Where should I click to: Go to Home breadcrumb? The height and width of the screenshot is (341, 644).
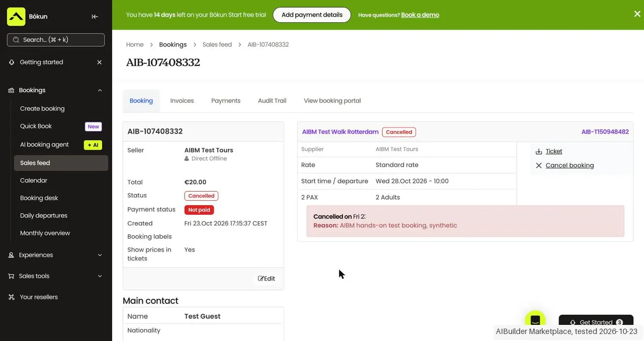pos(135,45)
